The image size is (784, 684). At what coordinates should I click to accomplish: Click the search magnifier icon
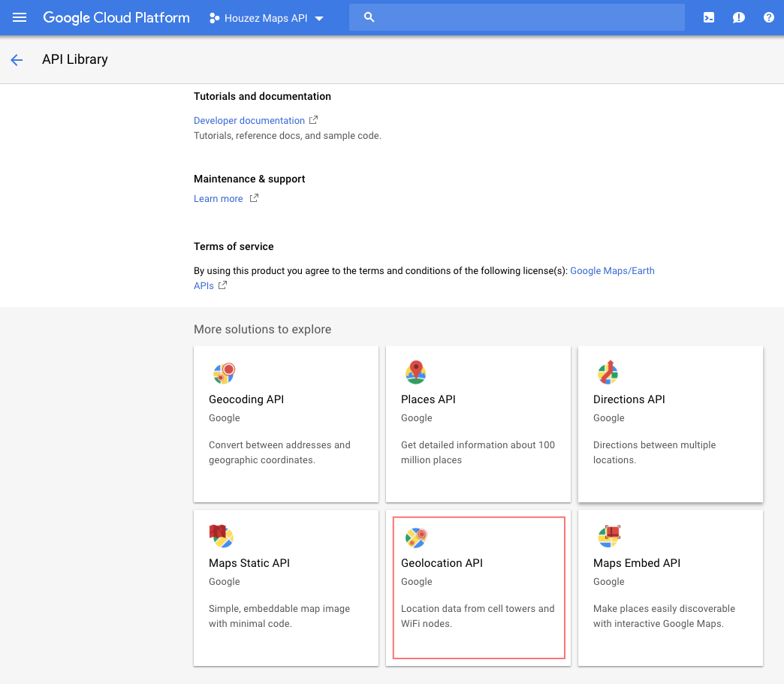tap(369, 17)
